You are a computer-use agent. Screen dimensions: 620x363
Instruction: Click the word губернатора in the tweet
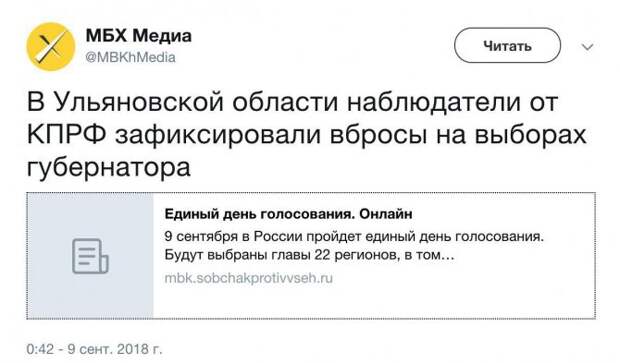point(109,168)
